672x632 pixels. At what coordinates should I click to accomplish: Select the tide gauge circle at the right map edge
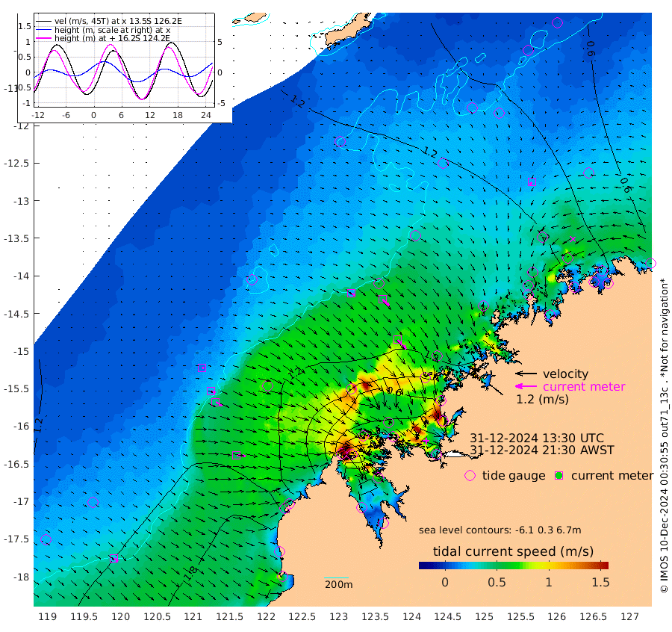[650, 263]
